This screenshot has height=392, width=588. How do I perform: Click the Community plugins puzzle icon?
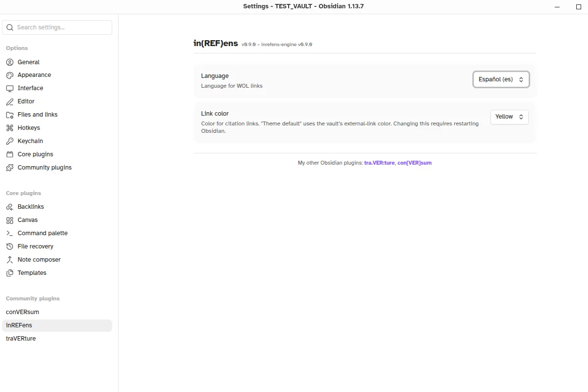tap(10, 168)
